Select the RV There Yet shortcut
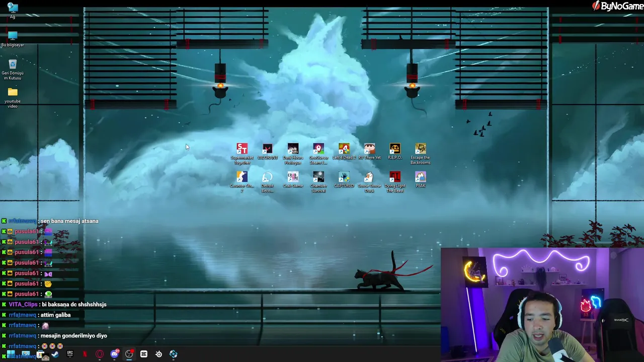Viewport: 644px width, 362px height. point(369,151)
